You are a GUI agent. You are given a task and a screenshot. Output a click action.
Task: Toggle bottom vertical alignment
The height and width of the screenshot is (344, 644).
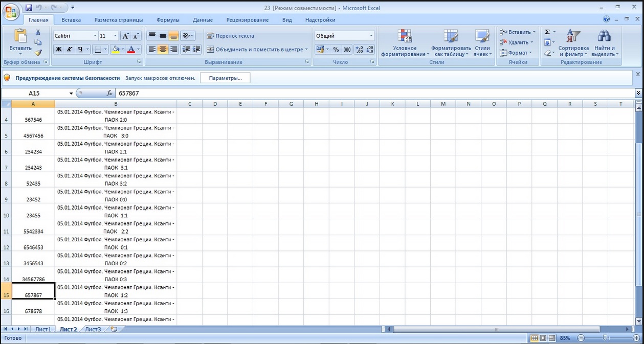173,36
